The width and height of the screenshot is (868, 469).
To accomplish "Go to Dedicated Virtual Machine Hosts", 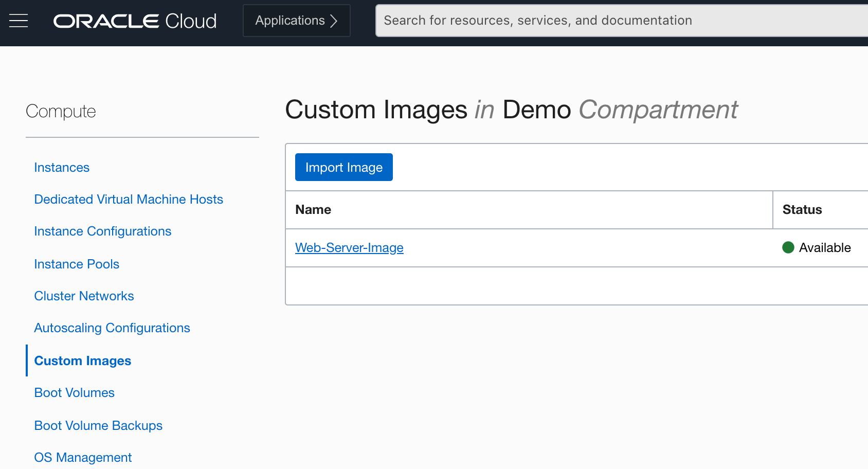I will pos(129,200).
